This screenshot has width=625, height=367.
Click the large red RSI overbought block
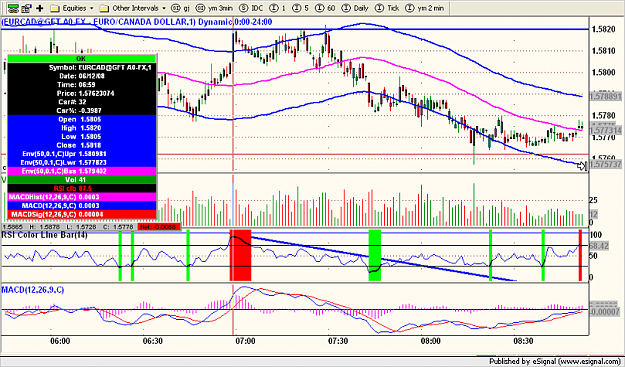coord(240,255)
